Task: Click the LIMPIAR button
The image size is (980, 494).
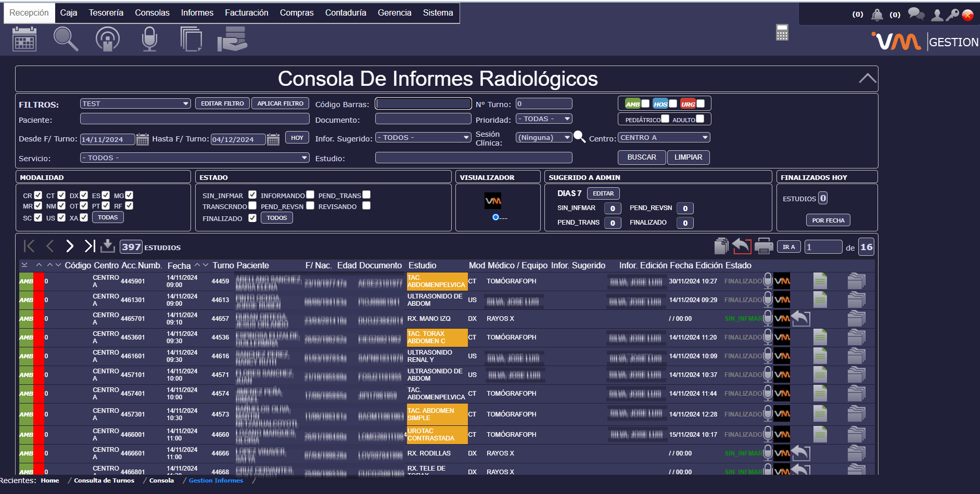Action: click(x=689, y=157)
